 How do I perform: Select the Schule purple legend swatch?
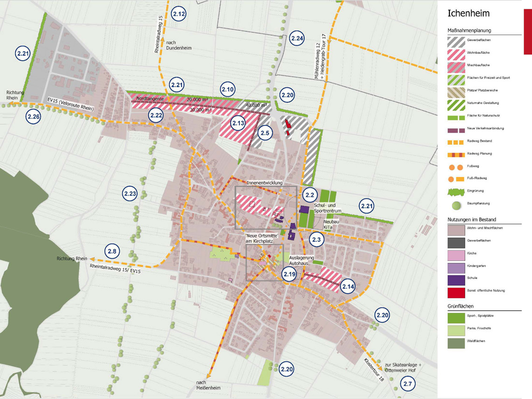coord(456,280)
